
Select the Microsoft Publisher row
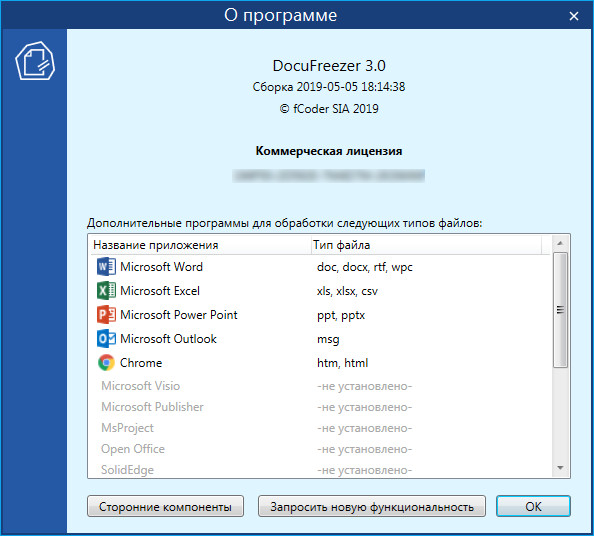point(320,407)
